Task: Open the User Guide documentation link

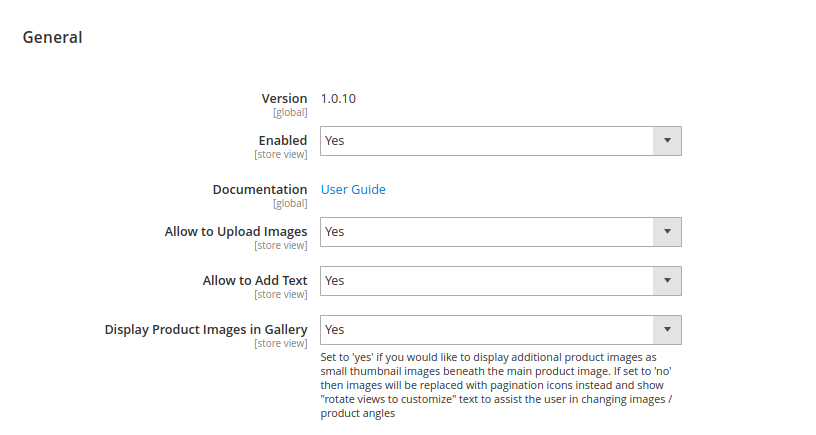Action: click(x=353, y=189)
